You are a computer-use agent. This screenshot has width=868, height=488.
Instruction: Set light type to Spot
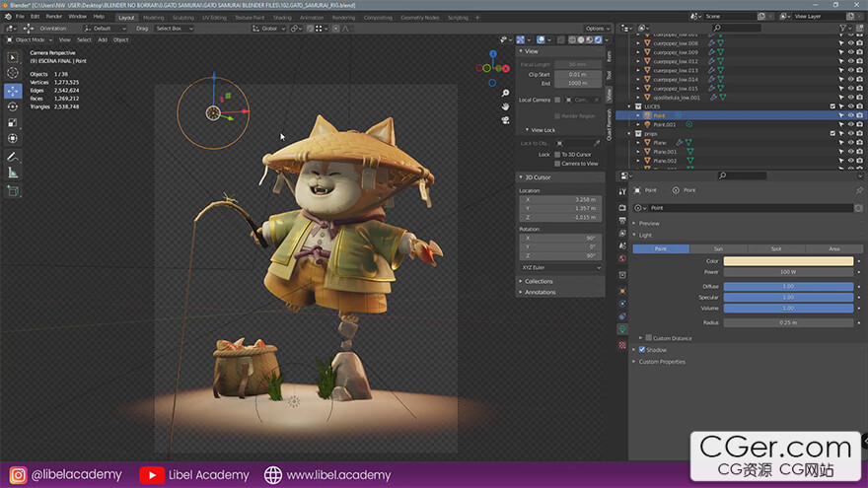click(776, 249)
